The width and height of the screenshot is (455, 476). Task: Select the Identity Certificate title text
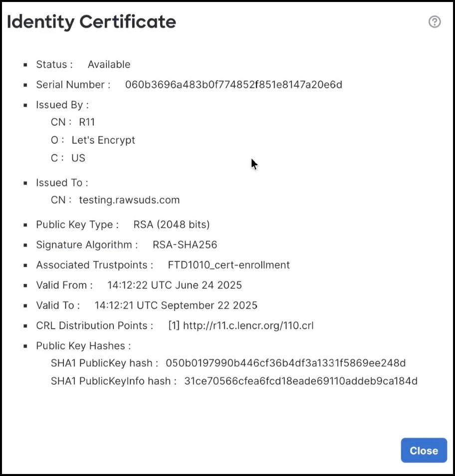[x=91, y=22]
